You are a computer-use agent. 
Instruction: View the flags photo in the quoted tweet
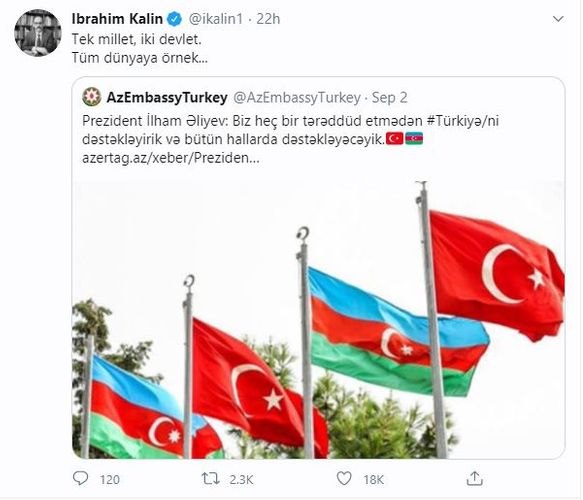tap(319, 320)
